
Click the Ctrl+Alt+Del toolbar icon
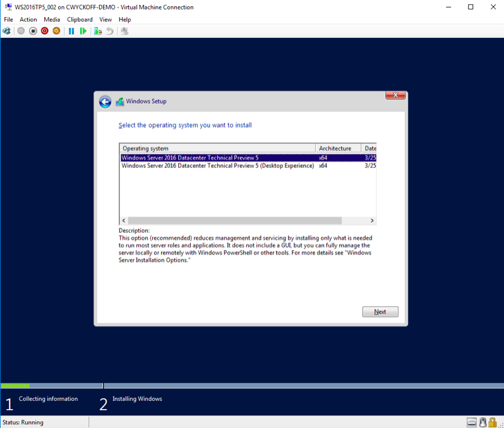[6, 31]
